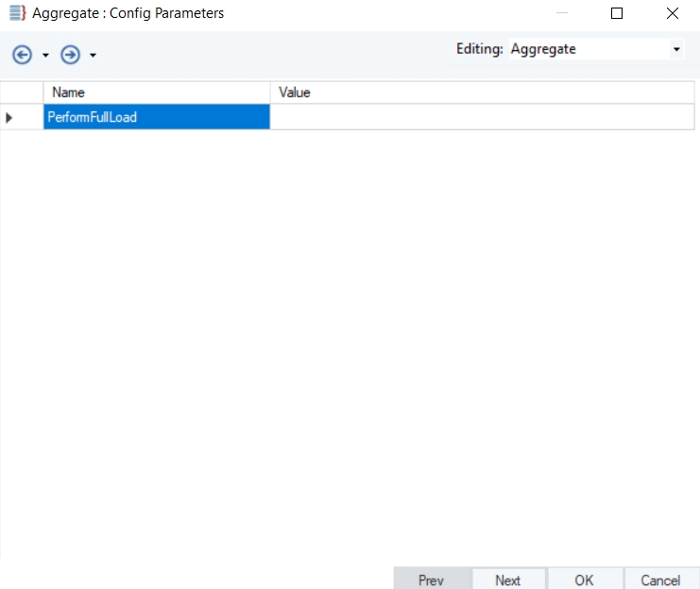Confirm settings with OK button
Viewport: 700px width, 589px height.
click(585, 580)
